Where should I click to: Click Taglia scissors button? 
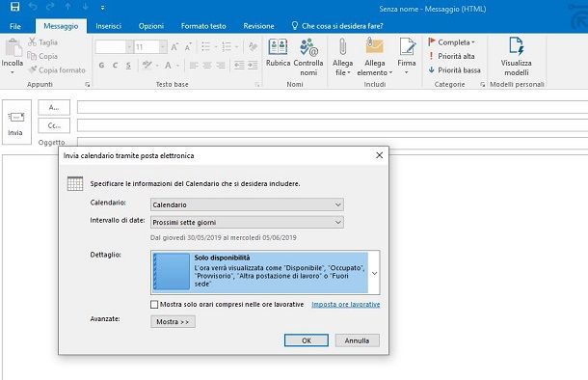click(x=42, y=42)
